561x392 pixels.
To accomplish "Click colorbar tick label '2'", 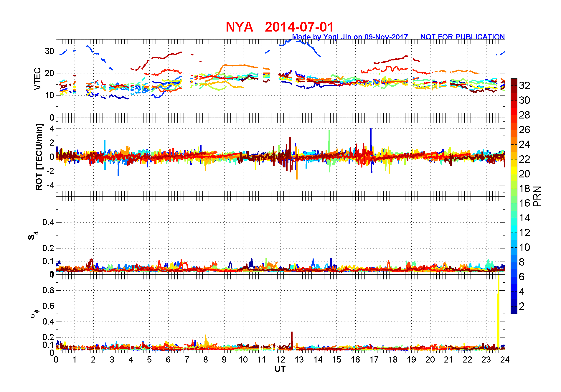I will pyautogui.click(x=522, y=306).
